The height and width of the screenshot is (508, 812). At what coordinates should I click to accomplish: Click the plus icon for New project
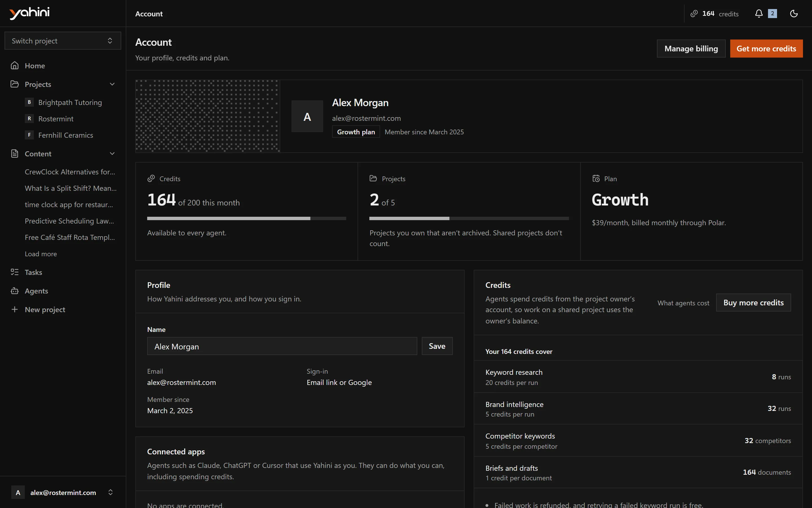coord(14,309)
